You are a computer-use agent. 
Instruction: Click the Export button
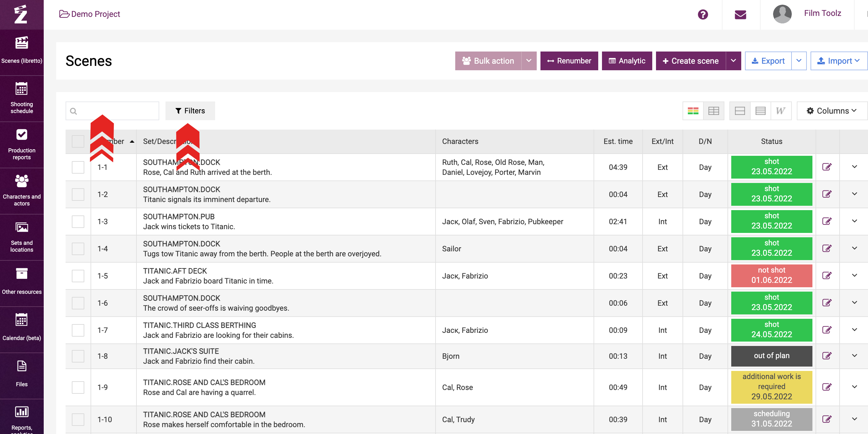[x=768, y=61]
